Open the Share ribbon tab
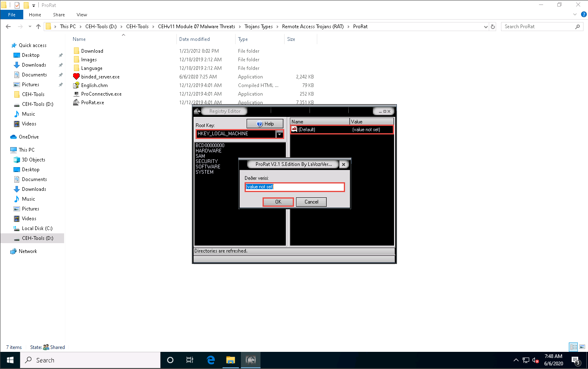Screen dimensions: 588x369 59,15
